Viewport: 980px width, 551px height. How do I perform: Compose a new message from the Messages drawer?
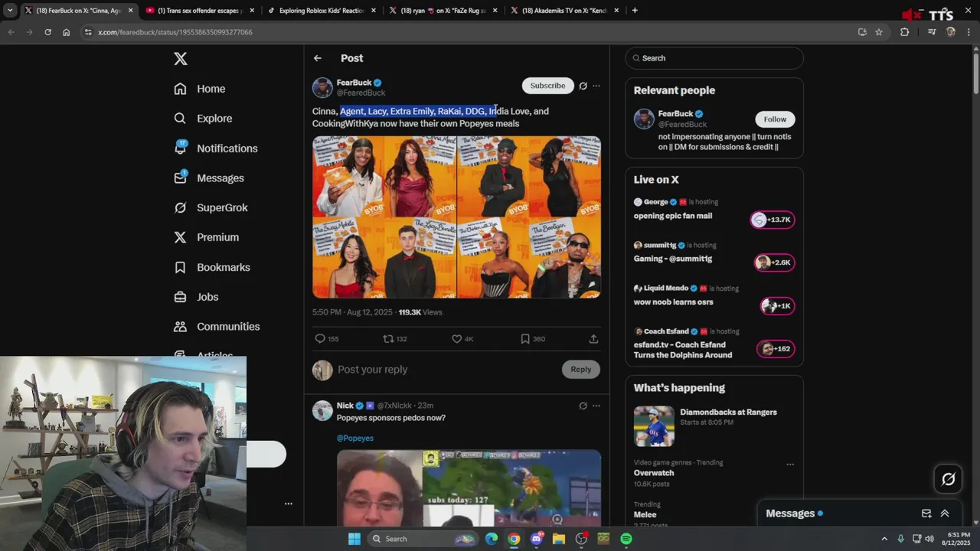[x=926, y=514]
